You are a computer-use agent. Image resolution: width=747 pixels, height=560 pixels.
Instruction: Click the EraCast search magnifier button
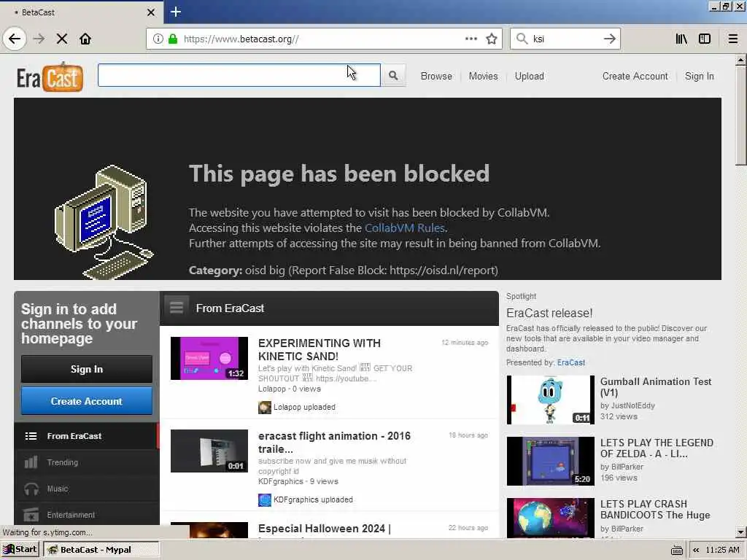[x=393, y=75]
